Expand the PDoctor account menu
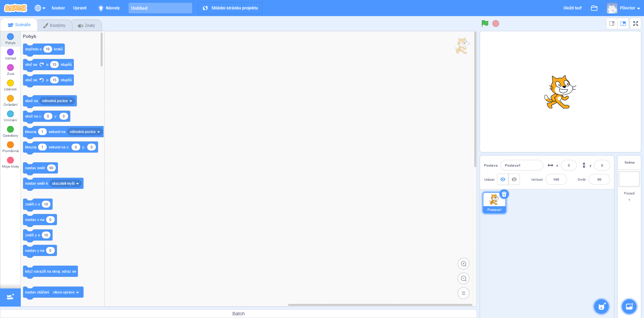Screen dimensions: 644x318 pyautogui.click(x=623, y=8)
